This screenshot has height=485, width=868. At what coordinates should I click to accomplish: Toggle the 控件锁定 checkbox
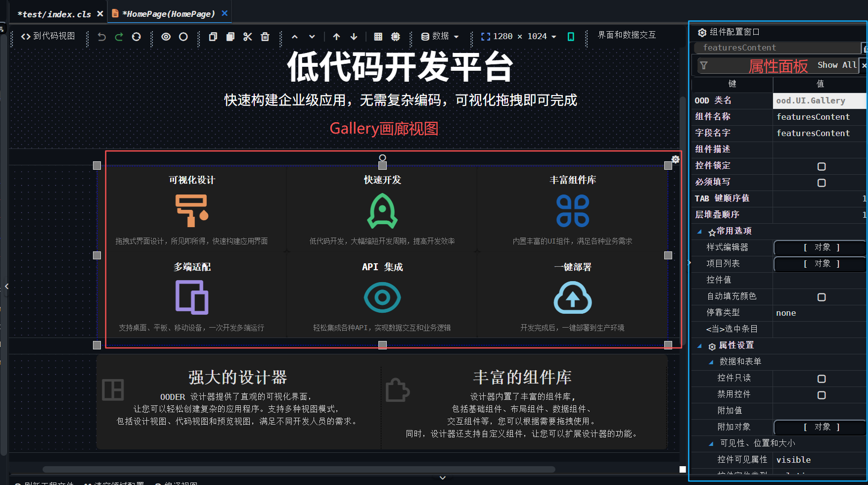pos(822,166)
